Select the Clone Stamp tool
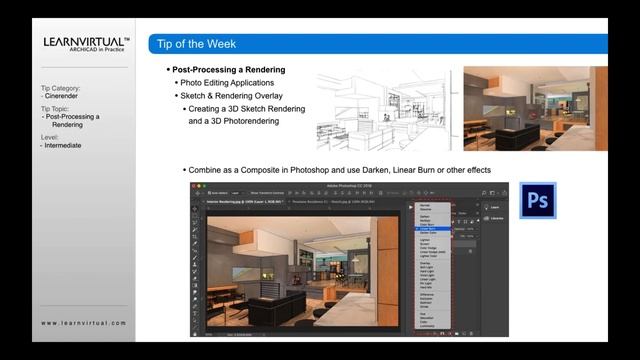 coord(195,264)
